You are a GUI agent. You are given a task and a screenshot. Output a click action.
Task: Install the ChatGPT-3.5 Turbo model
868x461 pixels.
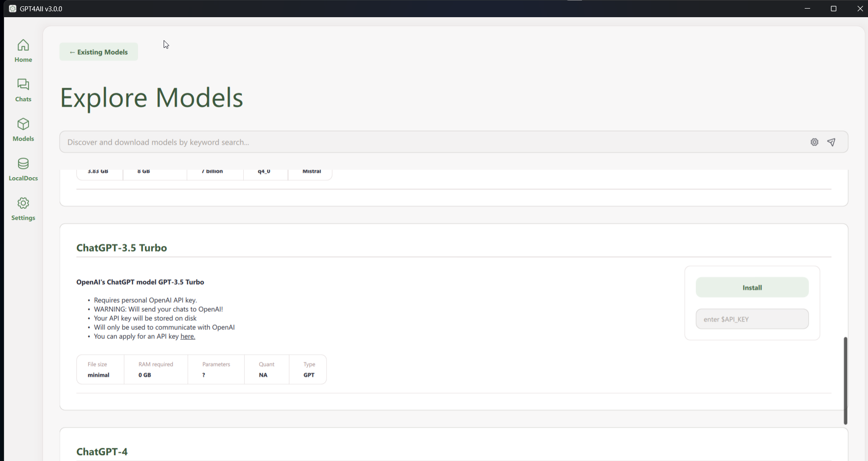(x=752, y=287)
